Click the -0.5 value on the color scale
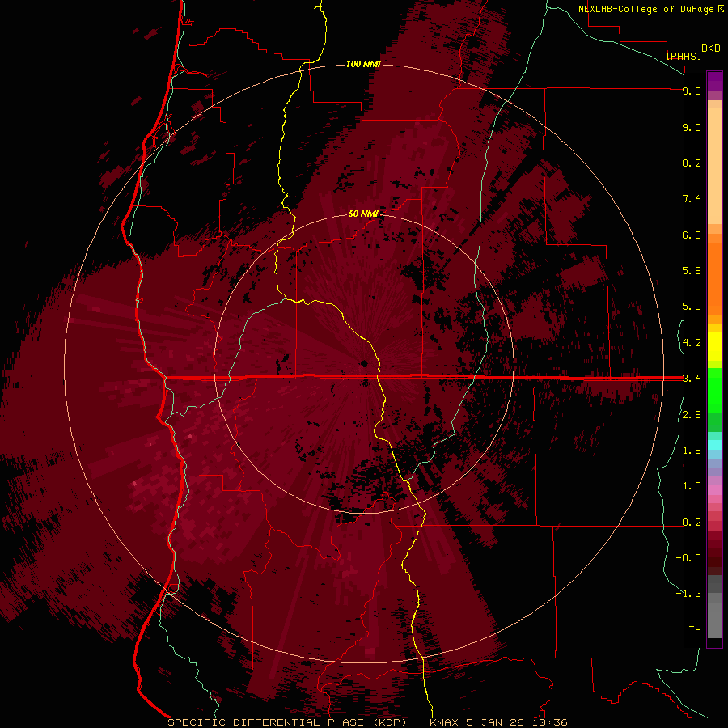728x728 pixels. 688,558
